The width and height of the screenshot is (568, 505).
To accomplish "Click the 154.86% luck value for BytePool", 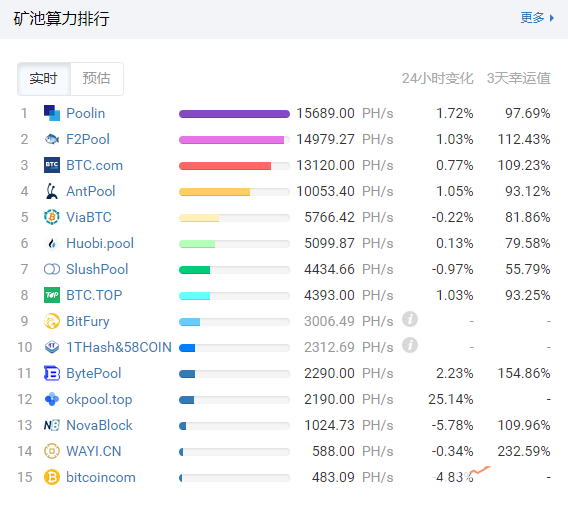I will point(524,373).
